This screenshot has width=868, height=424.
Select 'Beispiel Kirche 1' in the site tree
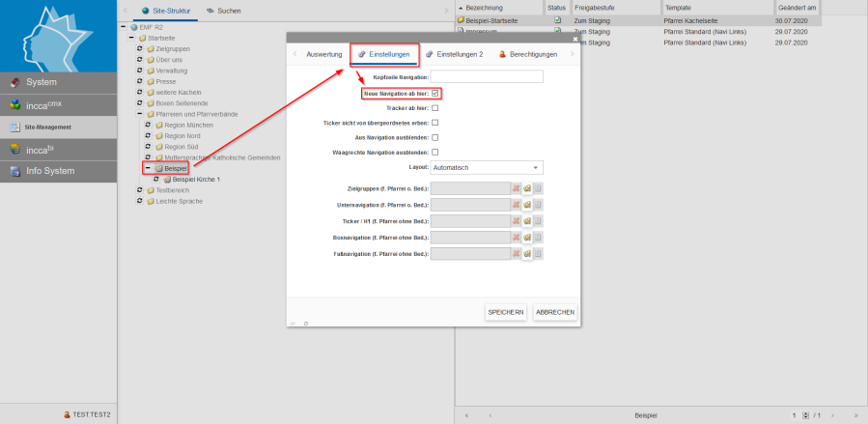point(196,179)
